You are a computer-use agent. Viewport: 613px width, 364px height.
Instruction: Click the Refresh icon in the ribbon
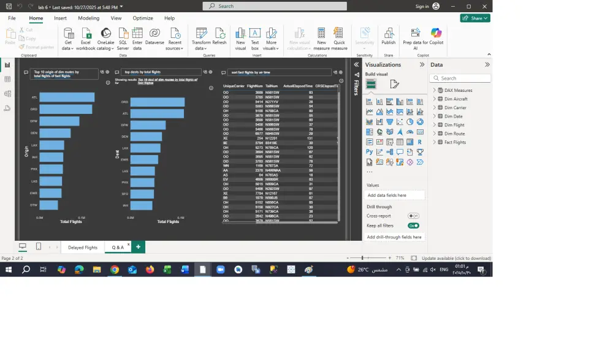221,37
